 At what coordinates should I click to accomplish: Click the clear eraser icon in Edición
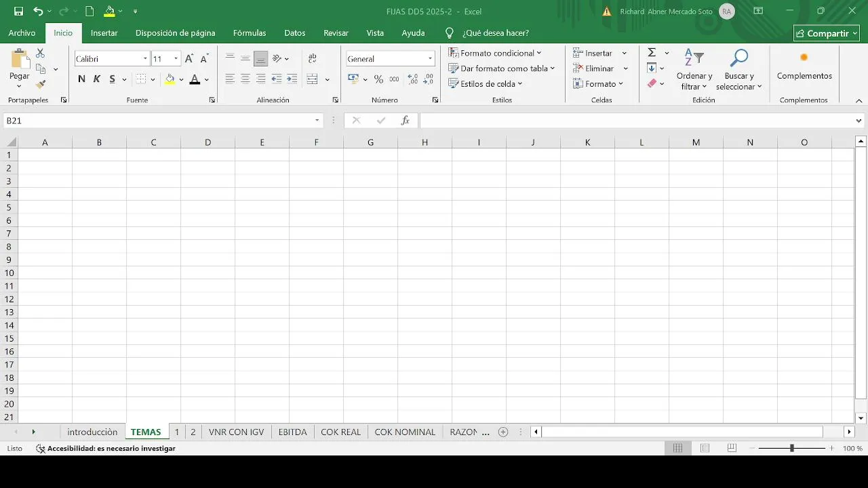pos(652,83)
